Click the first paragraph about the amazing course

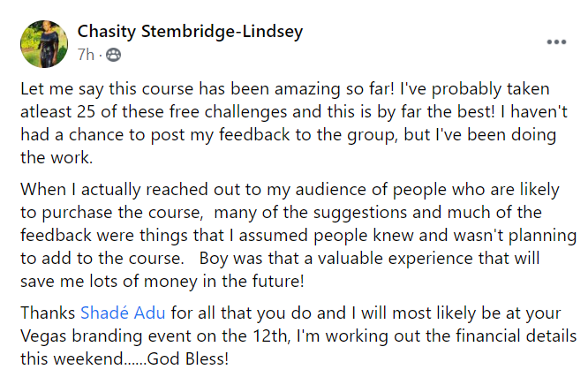click(x=294, y=123)
